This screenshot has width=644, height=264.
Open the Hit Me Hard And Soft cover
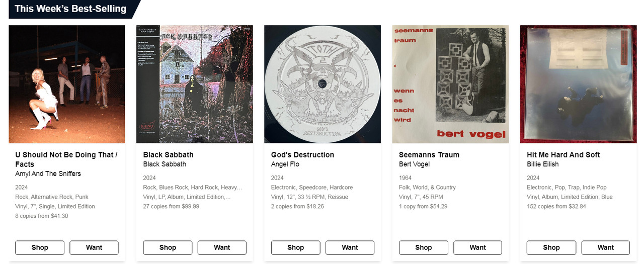[x=578, y=84]
